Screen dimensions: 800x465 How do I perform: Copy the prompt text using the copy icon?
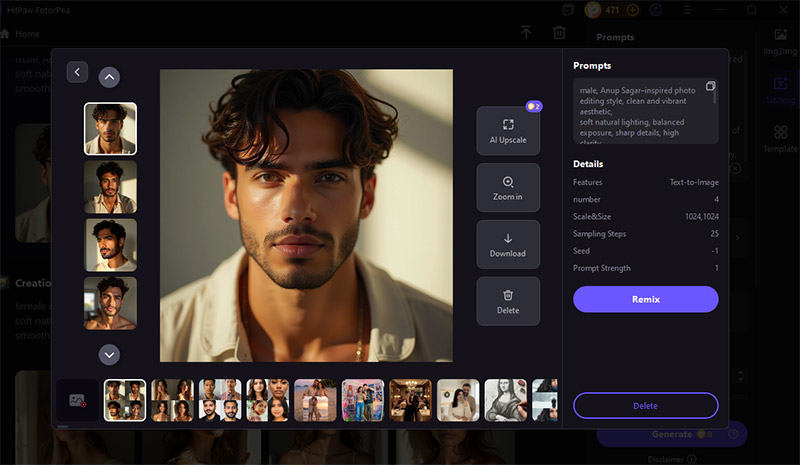pyautogui.click(x=710, y=87)
